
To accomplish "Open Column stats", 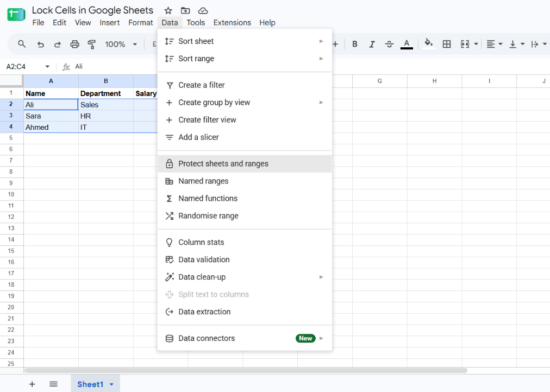I will click(x=245, y=242).
